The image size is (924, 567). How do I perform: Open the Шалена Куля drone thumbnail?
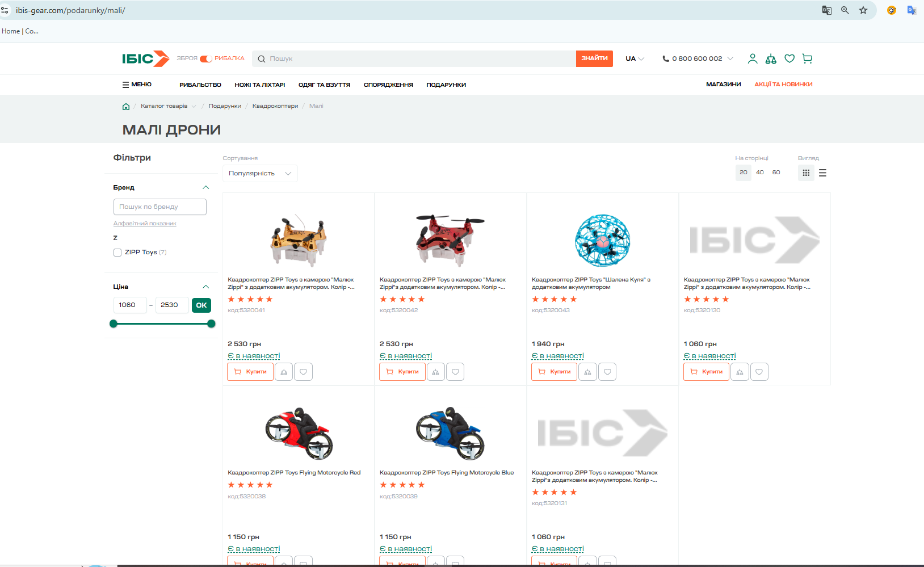[x=602, y=240]
